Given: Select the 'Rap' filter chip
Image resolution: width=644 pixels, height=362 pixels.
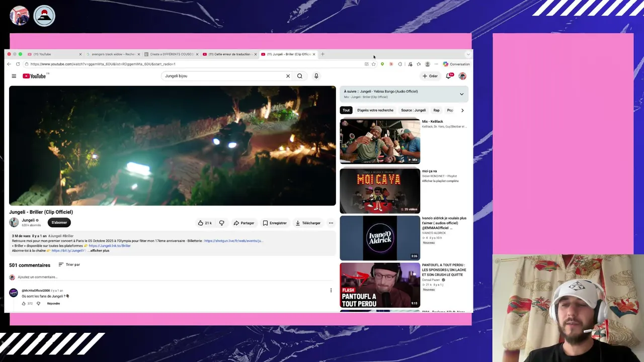Looking at the screenshot, I should pyautogui.click(x=436, y=110).
